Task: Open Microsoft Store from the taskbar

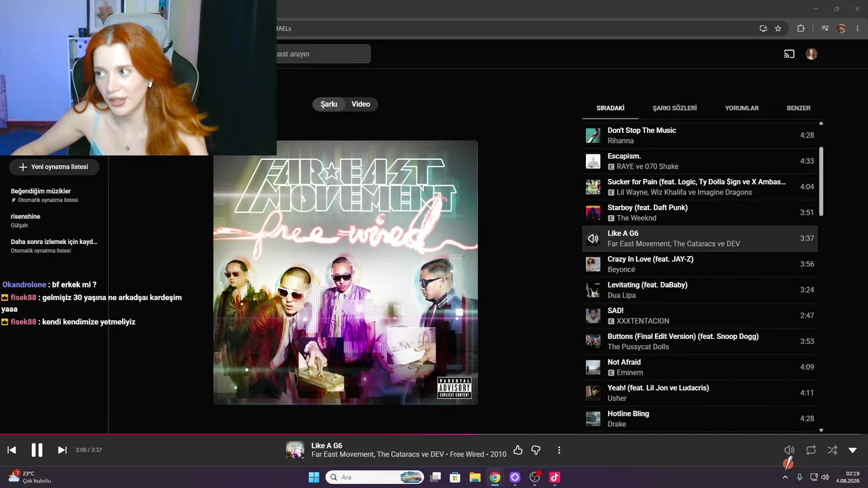Action: [x=455, y=477]
